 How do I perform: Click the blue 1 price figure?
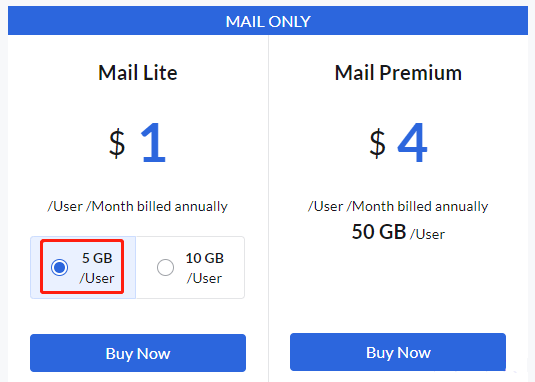[x=153, y=143]
